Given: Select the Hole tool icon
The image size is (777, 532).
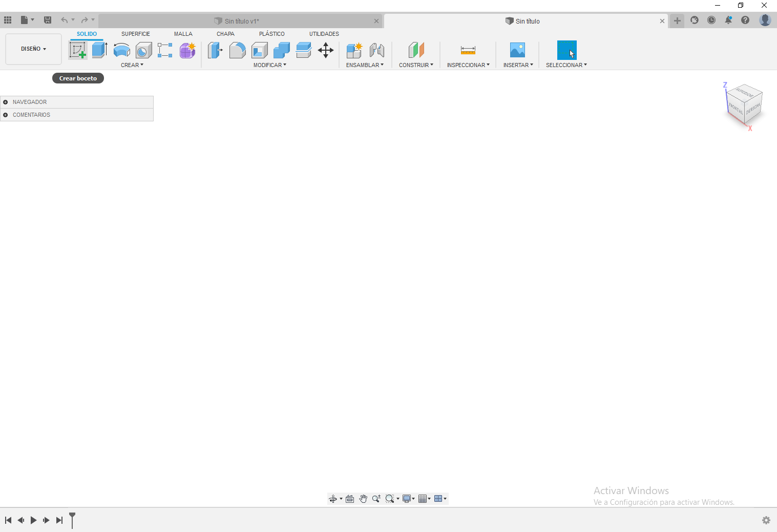Looking at the screenshot, I should coord(144,50).
